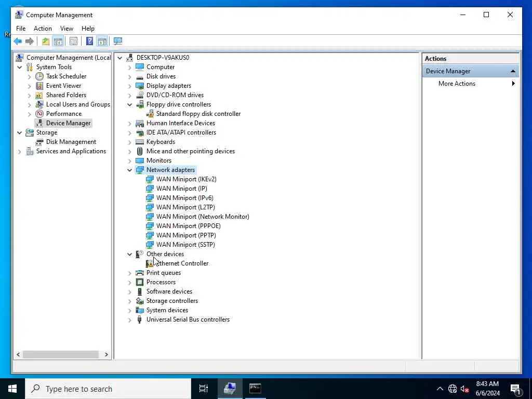The image size is (532, 399).
Task: Select WAN Miniport (IKEv2) adapter
Action: pyautogui.click(x=186, y=179)
